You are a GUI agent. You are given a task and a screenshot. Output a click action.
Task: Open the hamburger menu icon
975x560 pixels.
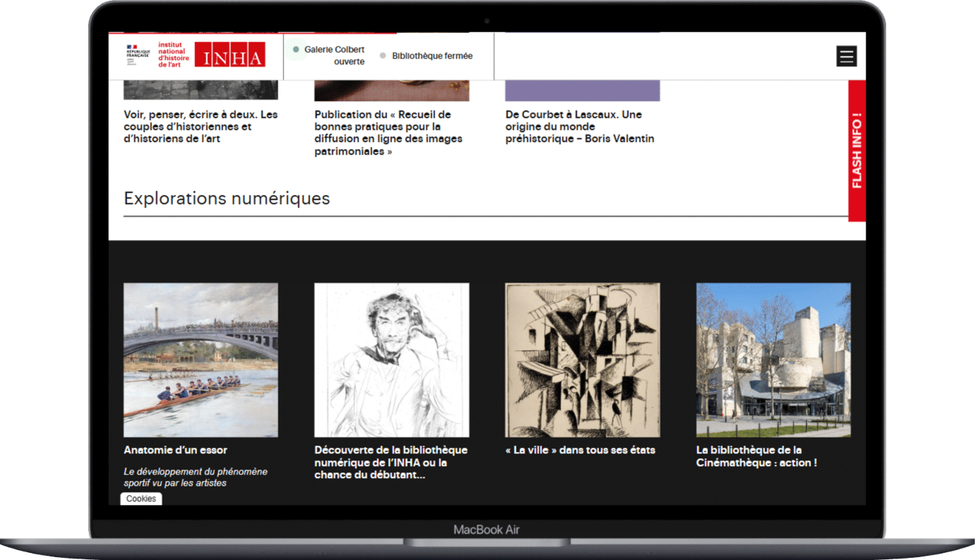[x=846, y=56]
